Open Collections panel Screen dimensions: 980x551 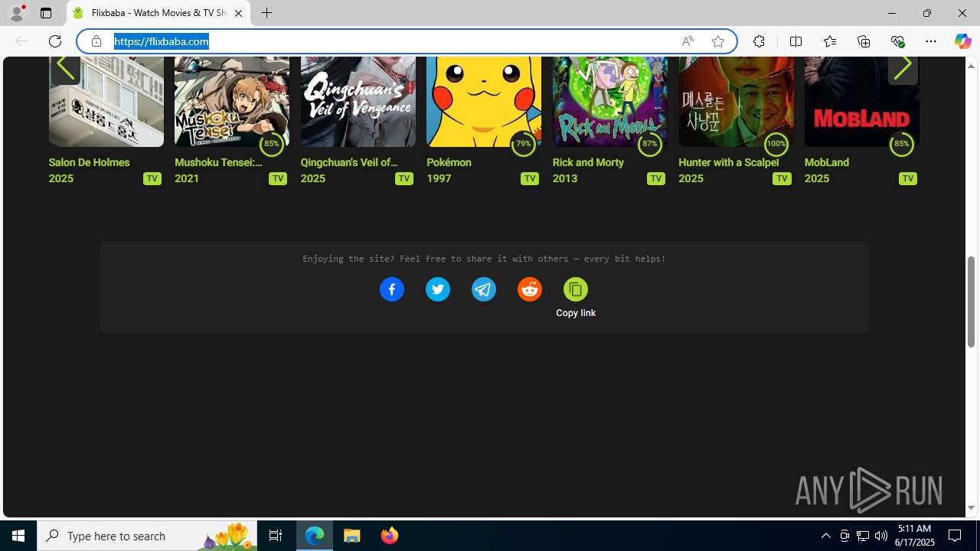pos(864,41)
